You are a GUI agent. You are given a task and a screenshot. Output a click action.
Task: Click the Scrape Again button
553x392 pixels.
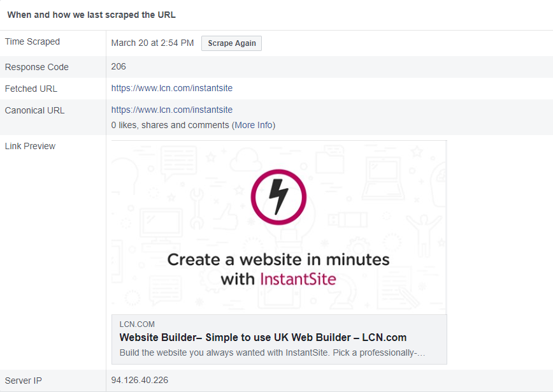231,43
